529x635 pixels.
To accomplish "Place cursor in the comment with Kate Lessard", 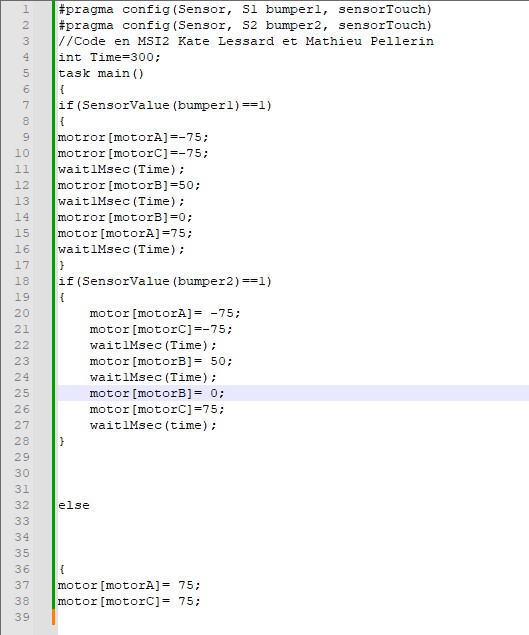I will tap(246, 41).
